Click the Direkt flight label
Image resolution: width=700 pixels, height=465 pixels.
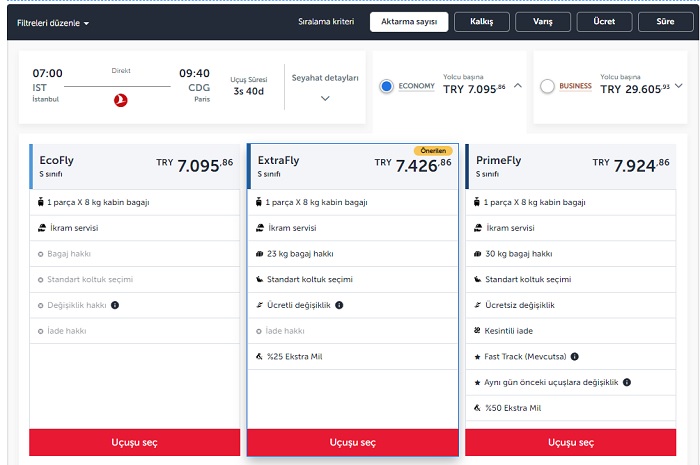pyautogui.click(x=121, y=71)
